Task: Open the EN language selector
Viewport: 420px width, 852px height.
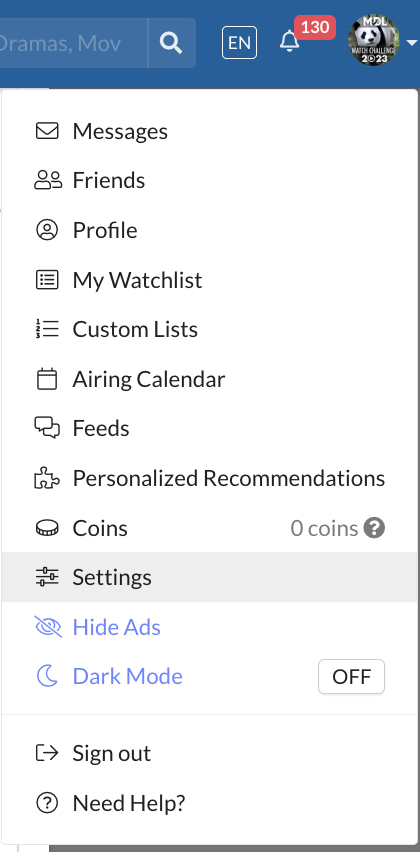Action: 240,42
